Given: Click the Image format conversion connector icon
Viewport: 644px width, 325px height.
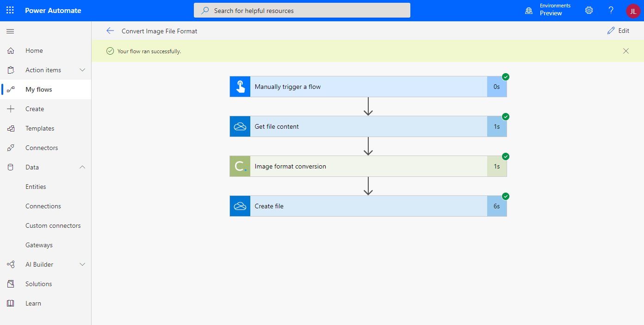Looking at the screenshot, I should click(x=240, y=166).
